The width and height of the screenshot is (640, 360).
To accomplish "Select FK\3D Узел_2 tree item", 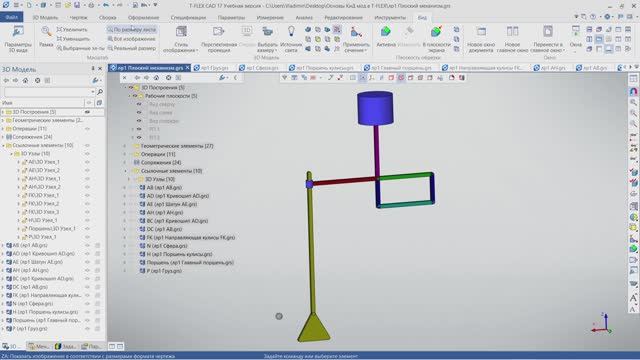I will 44,204.
